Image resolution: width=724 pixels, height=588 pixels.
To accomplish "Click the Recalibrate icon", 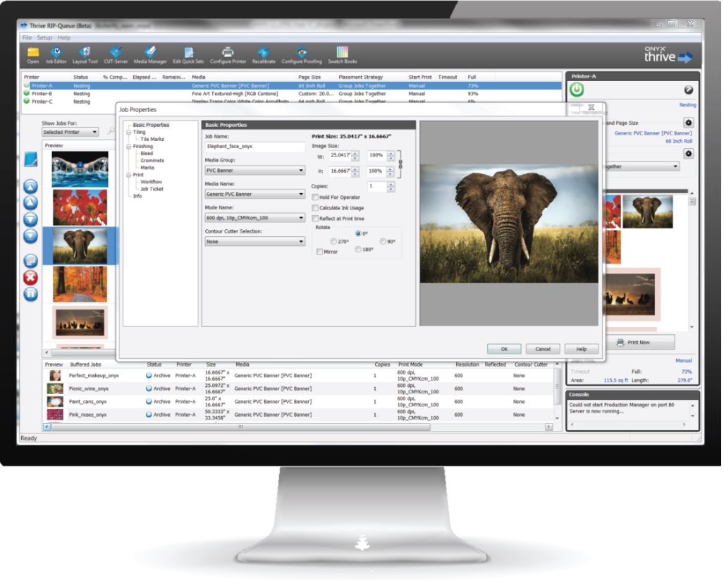I will pyautogui.click(x=264, y=55).
